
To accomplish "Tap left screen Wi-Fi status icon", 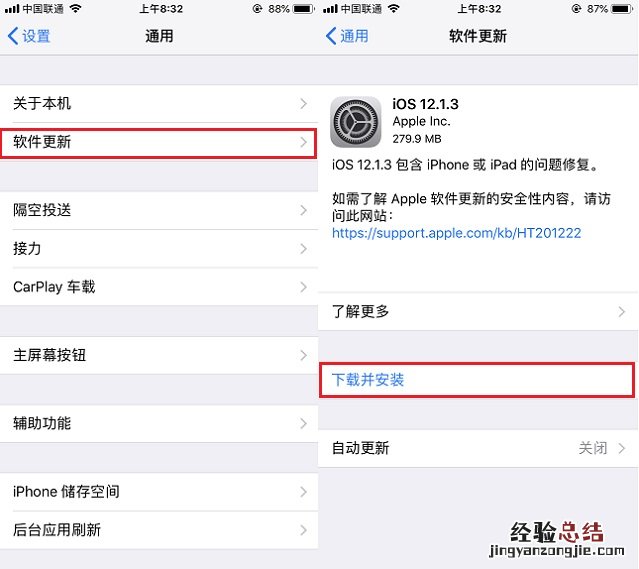I will coord(75,8).
